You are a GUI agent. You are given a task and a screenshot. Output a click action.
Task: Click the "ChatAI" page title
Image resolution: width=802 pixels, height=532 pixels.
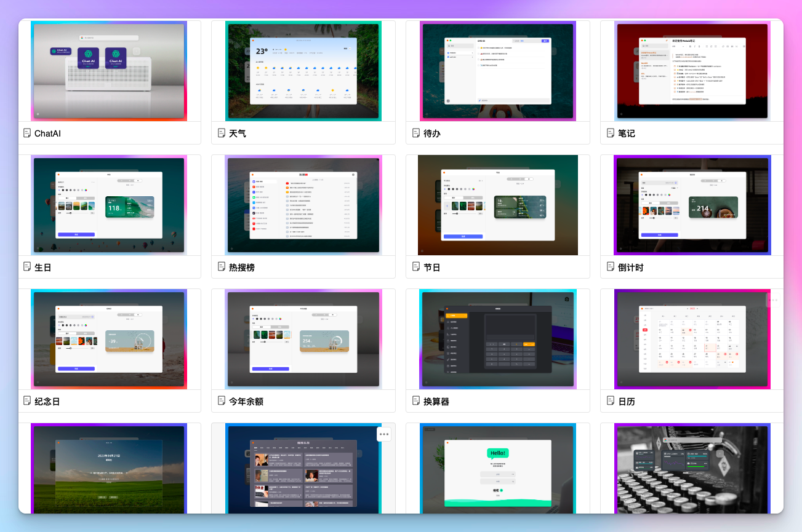point(47,133)
